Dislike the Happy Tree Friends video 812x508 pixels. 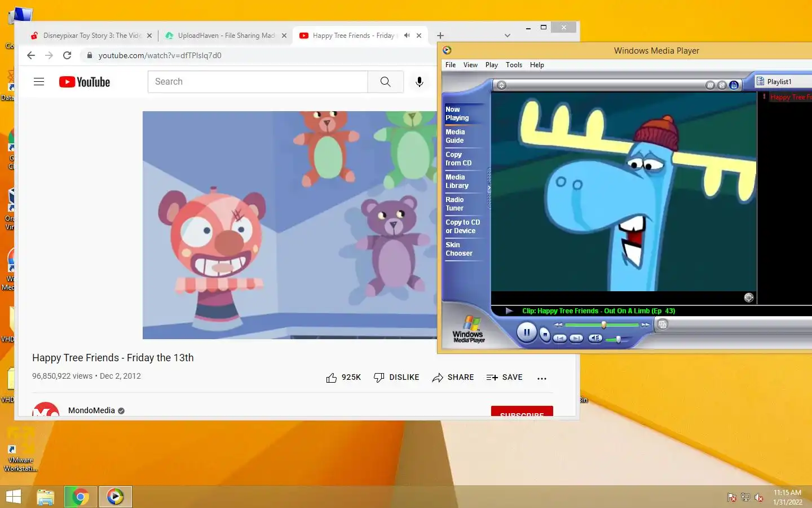(x=396, y=378)
